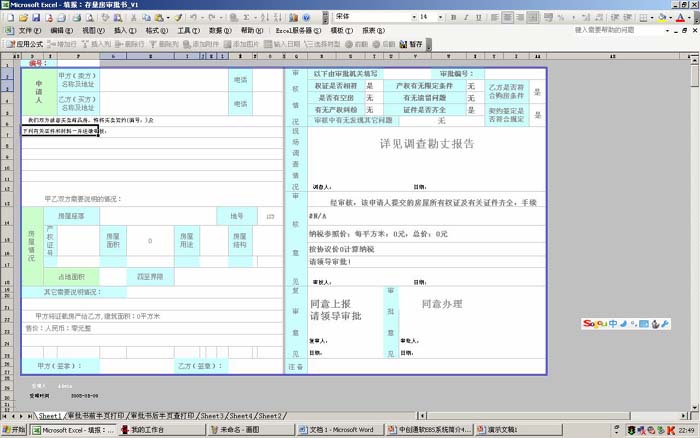
Task: Click the Font Color red A swatch
Action: 680,18
